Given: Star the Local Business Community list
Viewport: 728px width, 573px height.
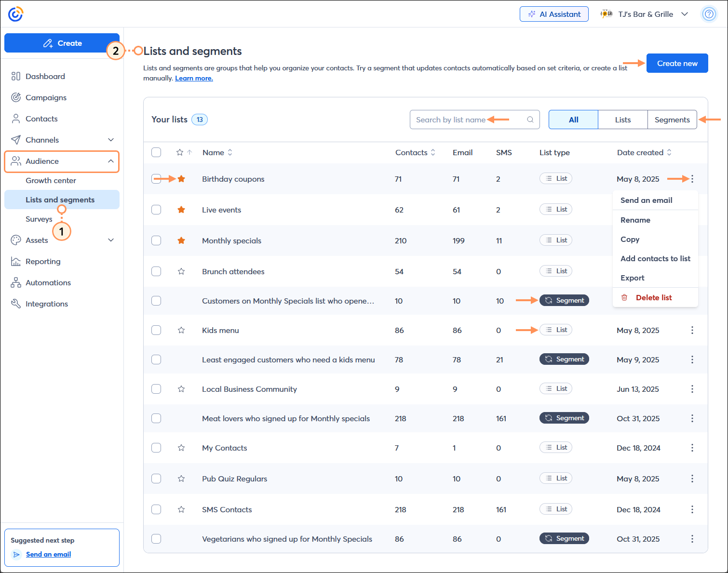Looking at the screenshot, I should [x=181, y=389].
